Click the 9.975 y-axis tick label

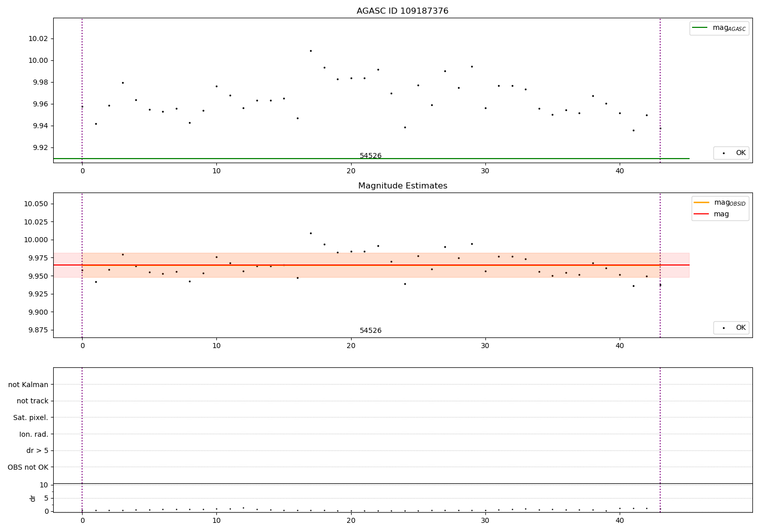38,258
